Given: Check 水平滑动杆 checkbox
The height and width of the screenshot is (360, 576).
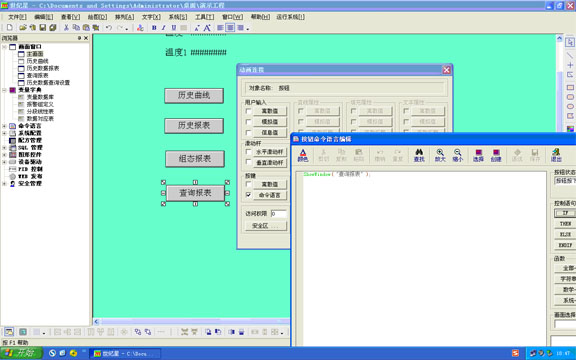Looking at the screenshot, I should (x=248, y=151).
